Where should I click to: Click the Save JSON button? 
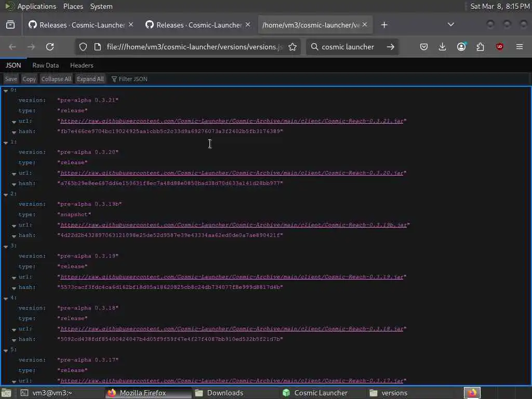[11, 79]
